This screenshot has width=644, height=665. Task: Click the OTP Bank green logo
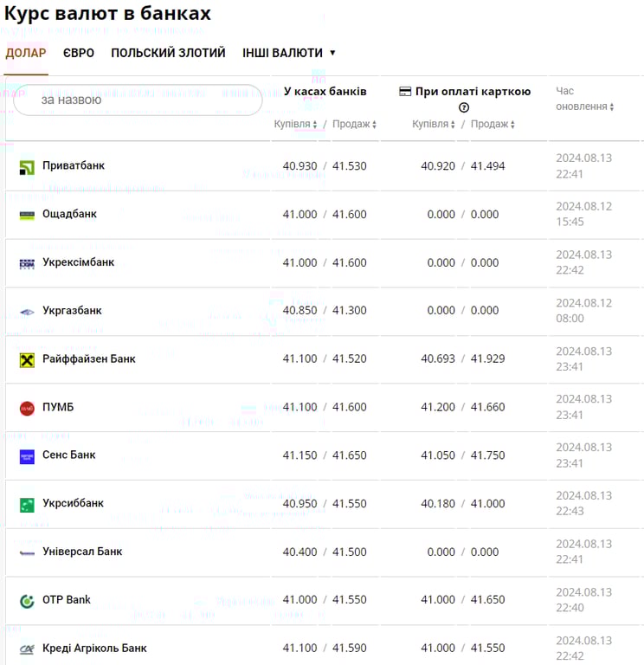pyautogui.click(x=27, y=601)
